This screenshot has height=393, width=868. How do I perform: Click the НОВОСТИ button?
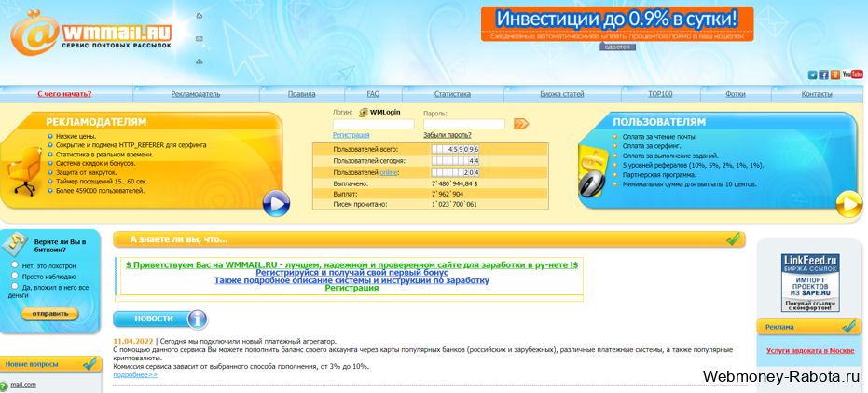(153, 318)
